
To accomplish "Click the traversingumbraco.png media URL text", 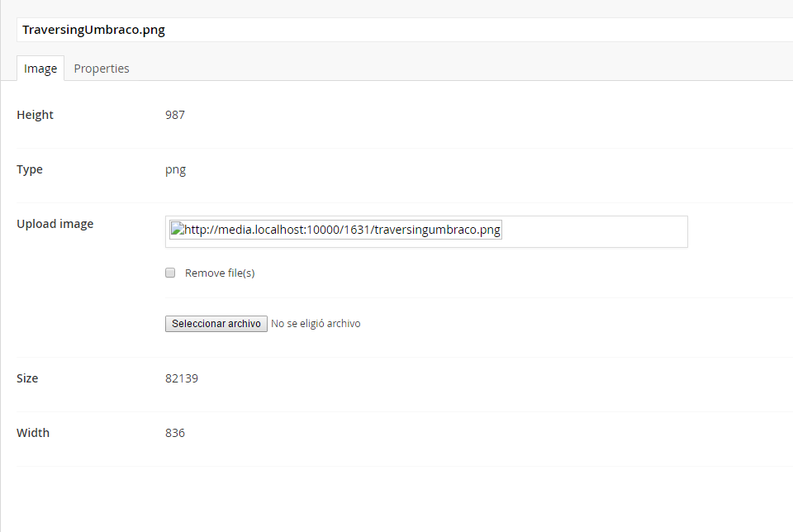I will point(342,230).
